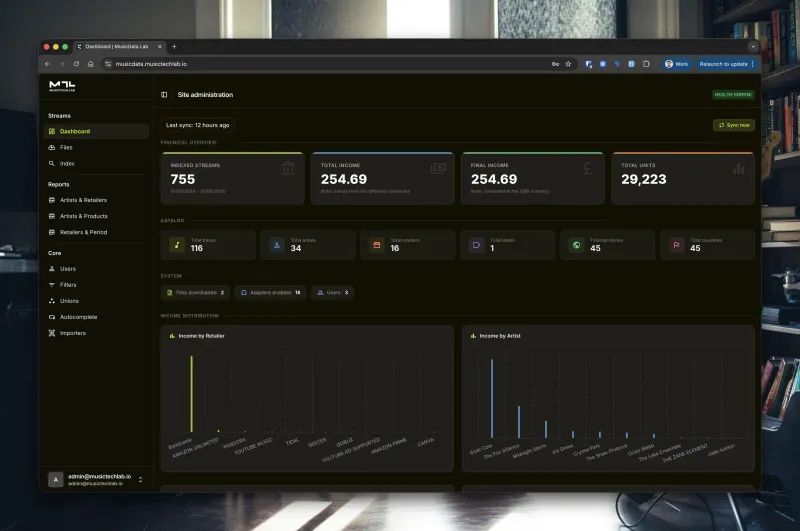Click the tallest bar in Income by Artist
The width and height of the screenshot is (800, 531).
[x=492, y=398]
